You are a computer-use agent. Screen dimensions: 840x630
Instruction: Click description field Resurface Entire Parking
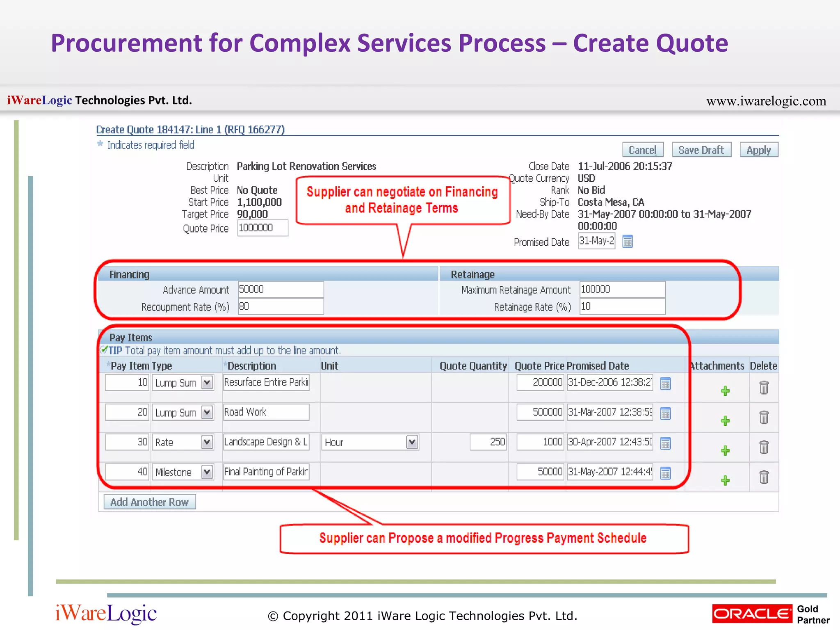pyautogui.click(x=266, y=382)
